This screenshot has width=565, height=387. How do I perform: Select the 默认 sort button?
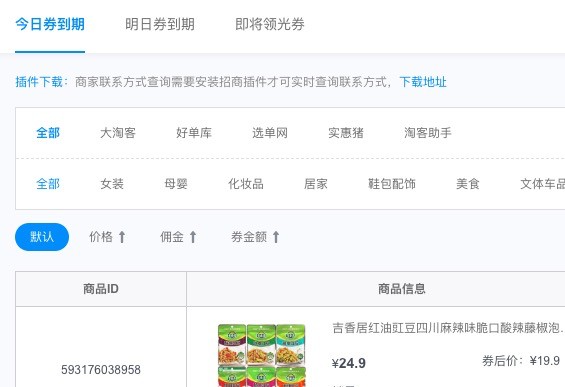42,237
